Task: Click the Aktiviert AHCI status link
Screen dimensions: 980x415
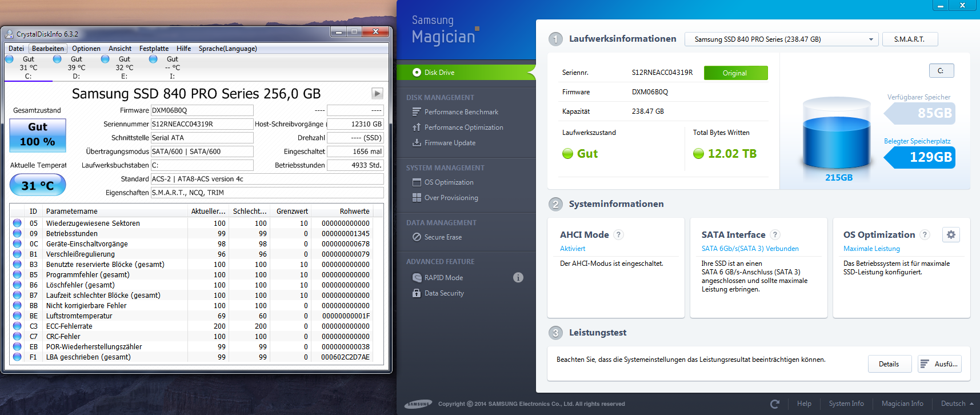Action: pos(573,249)
